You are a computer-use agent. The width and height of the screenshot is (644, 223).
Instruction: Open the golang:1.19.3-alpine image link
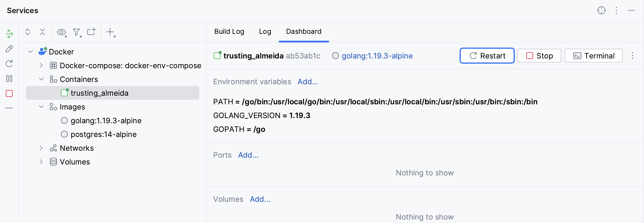377,56
